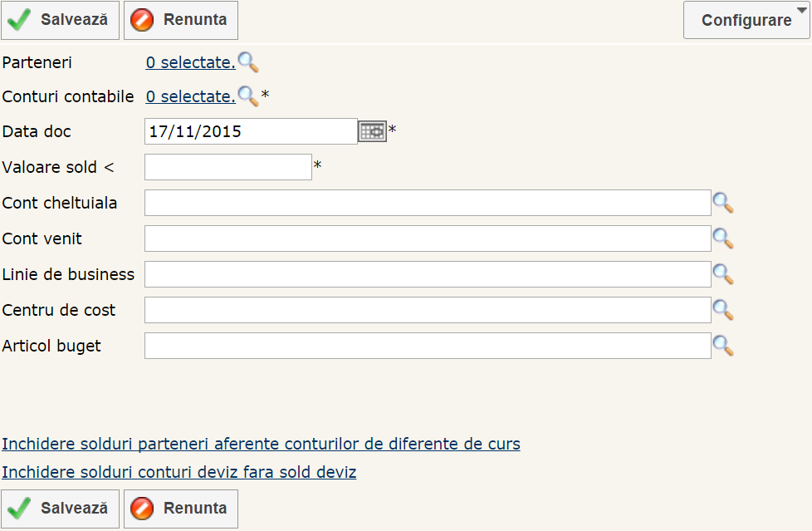Click Inchidere solduri conturi deviz link
The width and height of the screenshot is (812, 531).
(x=179, y=472)
